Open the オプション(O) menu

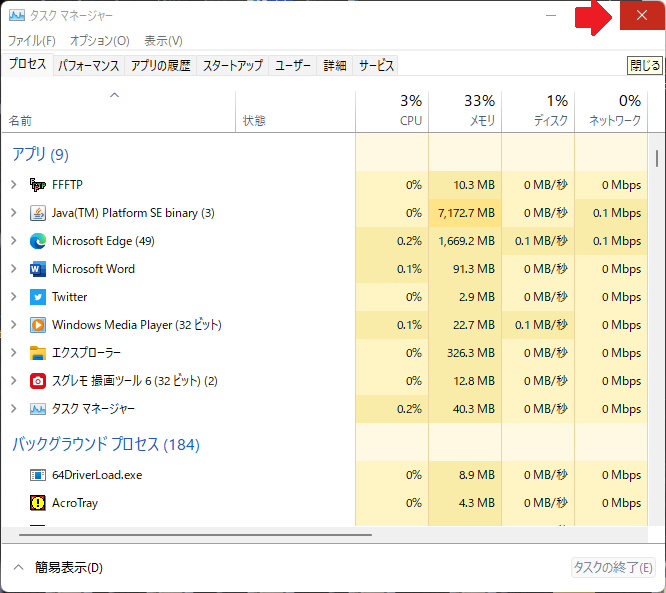100,41
